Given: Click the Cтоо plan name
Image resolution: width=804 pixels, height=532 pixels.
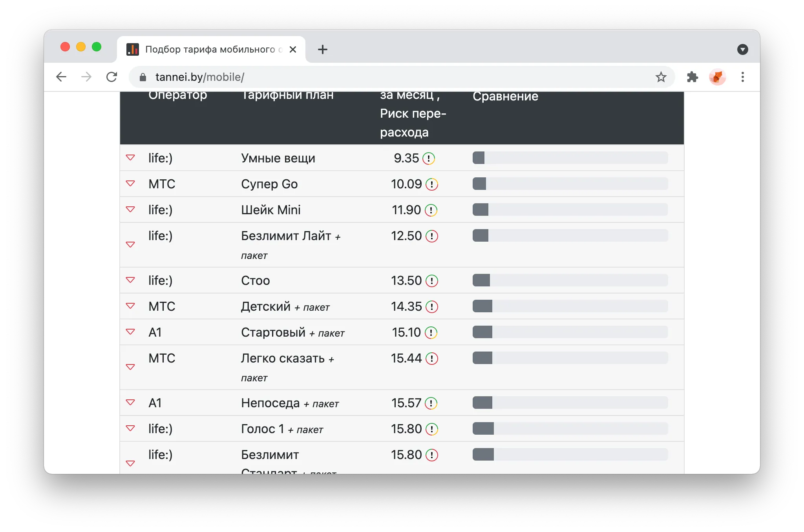Looking at the screenshot, I should click(x=256, y=281).
